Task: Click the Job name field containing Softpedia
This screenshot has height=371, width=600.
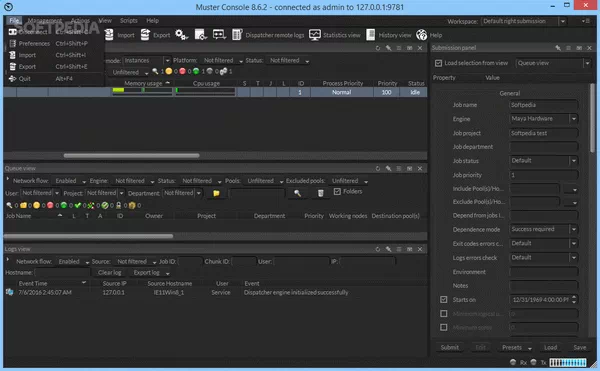Action: coord(543,105)
